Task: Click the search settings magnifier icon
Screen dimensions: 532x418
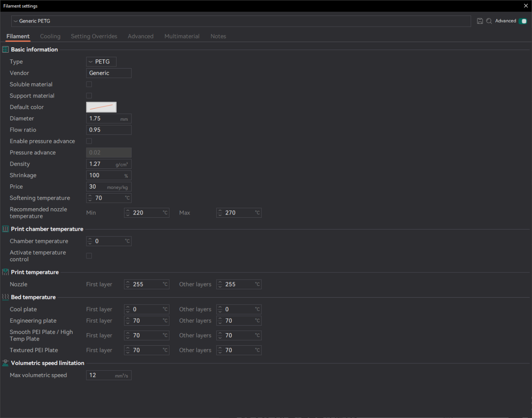Action: point(489,21)
